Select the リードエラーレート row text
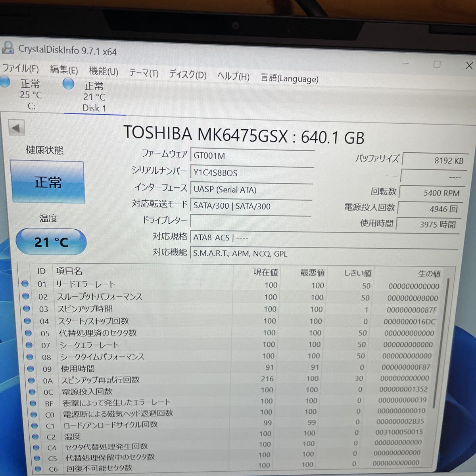The width and height of the screenshot is (476, 476). (x=85, y=284)
